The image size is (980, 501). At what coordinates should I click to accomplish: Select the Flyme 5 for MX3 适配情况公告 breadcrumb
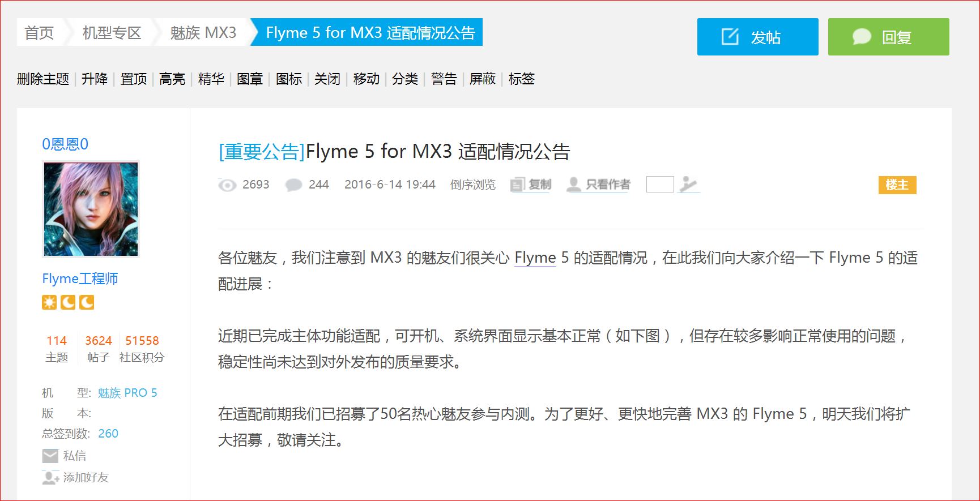tap(370, 33)
